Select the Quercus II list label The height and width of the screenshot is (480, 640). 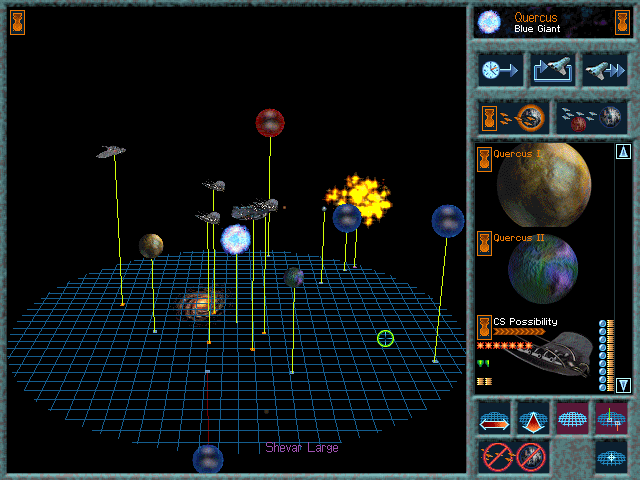519,238
